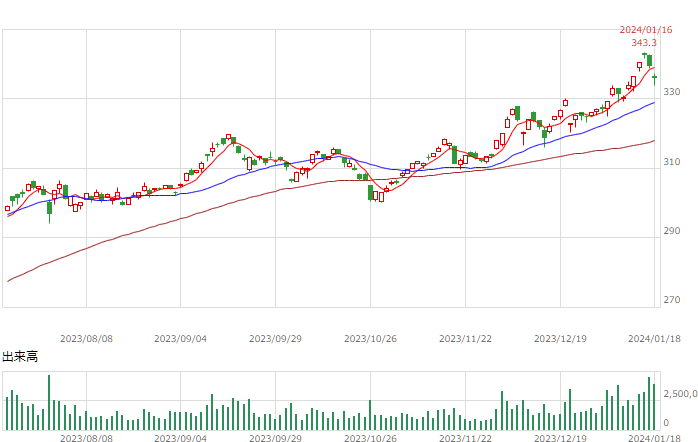Click the last green candlestick on price chart
The width and height of the screenshot is (698, 442).
pyautogui.click(x=654, y=78)
